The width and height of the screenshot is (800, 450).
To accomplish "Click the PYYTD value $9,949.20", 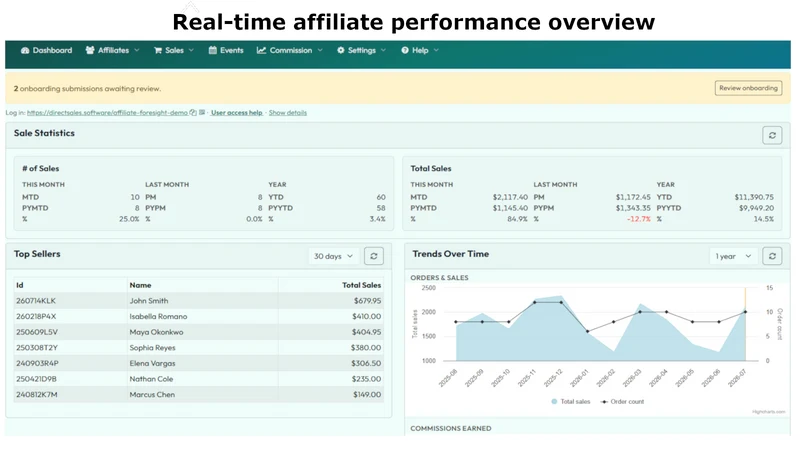I will pos(756,208).
